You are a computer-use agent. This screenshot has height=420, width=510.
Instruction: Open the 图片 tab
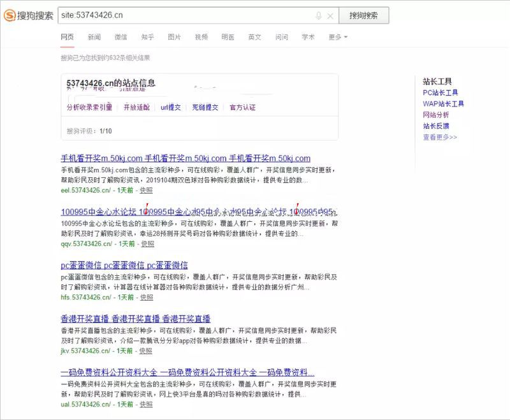[174, 37]
